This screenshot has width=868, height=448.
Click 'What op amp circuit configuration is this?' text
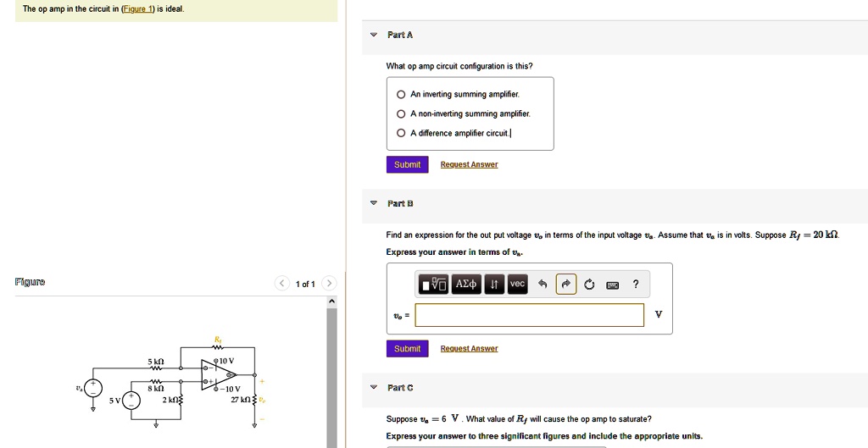pos(459,66)
